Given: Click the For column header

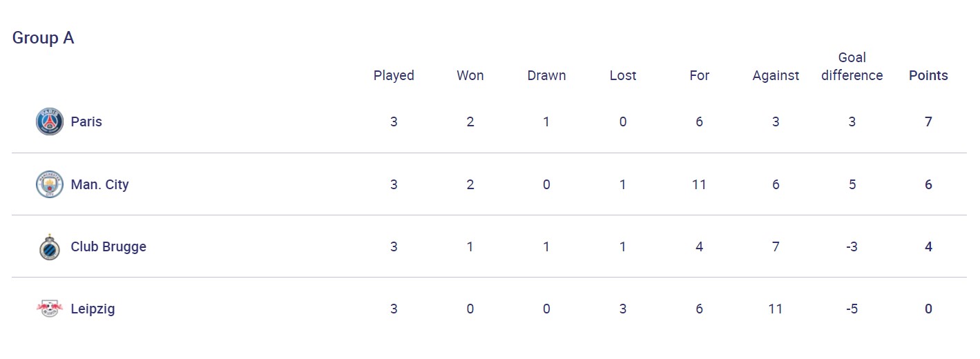Looking at the screenshot, I should click(699, 75).
